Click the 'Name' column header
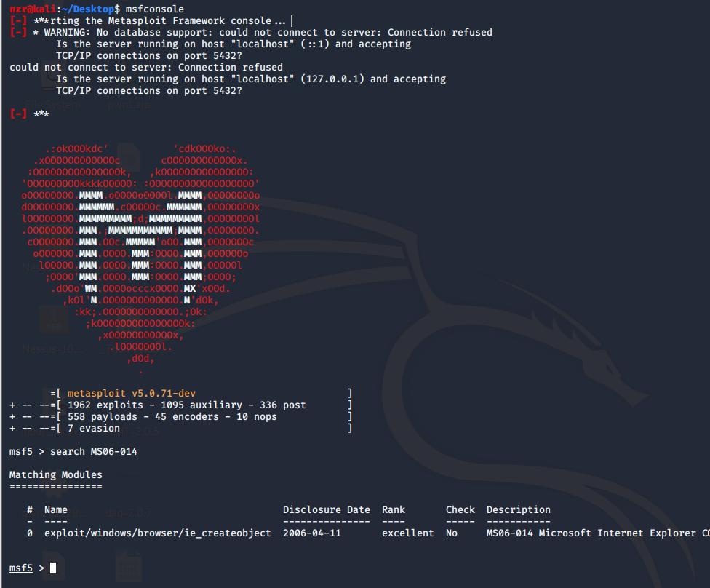This screenshot has height=588, width=710. [56, 509]
